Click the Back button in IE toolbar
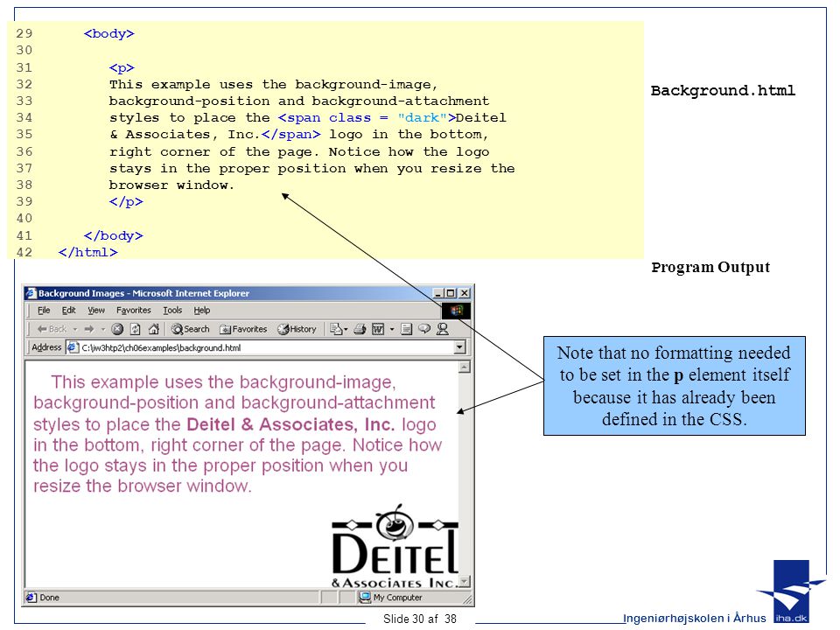840x630 pixels. click(52, 329)
